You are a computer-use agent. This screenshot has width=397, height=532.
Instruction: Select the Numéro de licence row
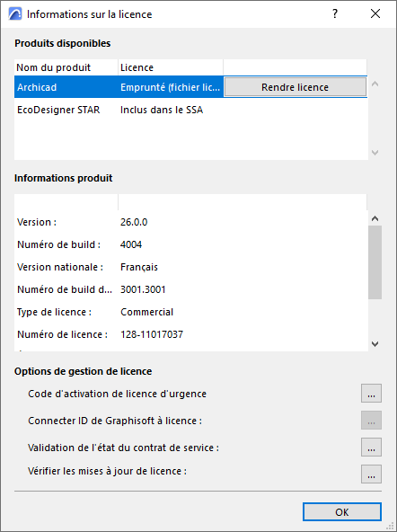(x=190, y=334)
